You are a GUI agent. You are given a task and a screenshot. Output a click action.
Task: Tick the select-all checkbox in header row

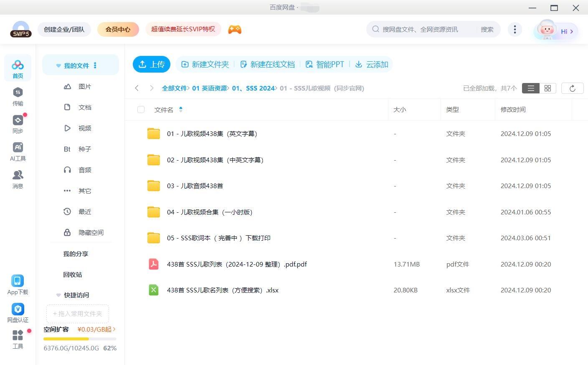[x=141, y=110]
